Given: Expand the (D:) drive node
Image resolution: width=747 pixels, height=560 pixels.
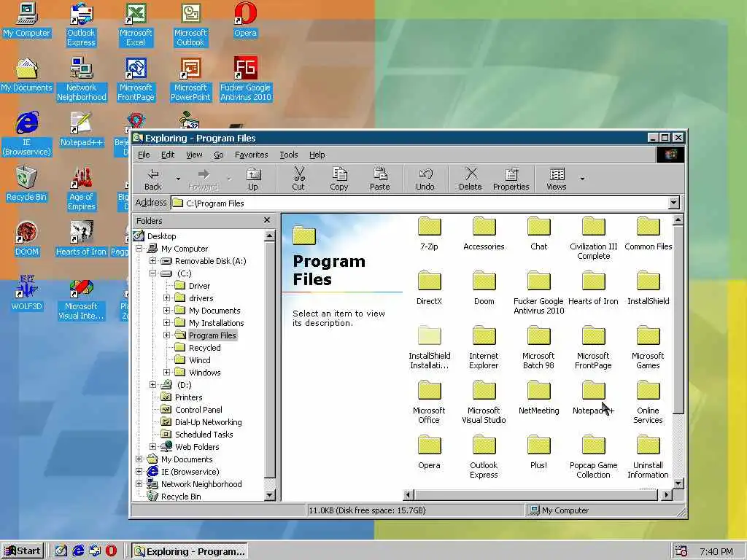Looking at the screenshot, I should [153, 385].
